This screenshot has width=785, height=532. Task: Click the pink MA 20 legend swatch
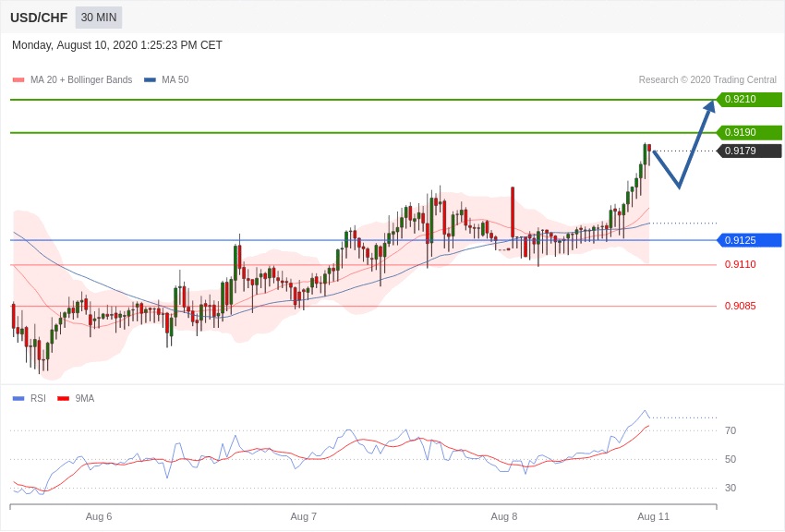pyautogui.click(x=18, y=79)
